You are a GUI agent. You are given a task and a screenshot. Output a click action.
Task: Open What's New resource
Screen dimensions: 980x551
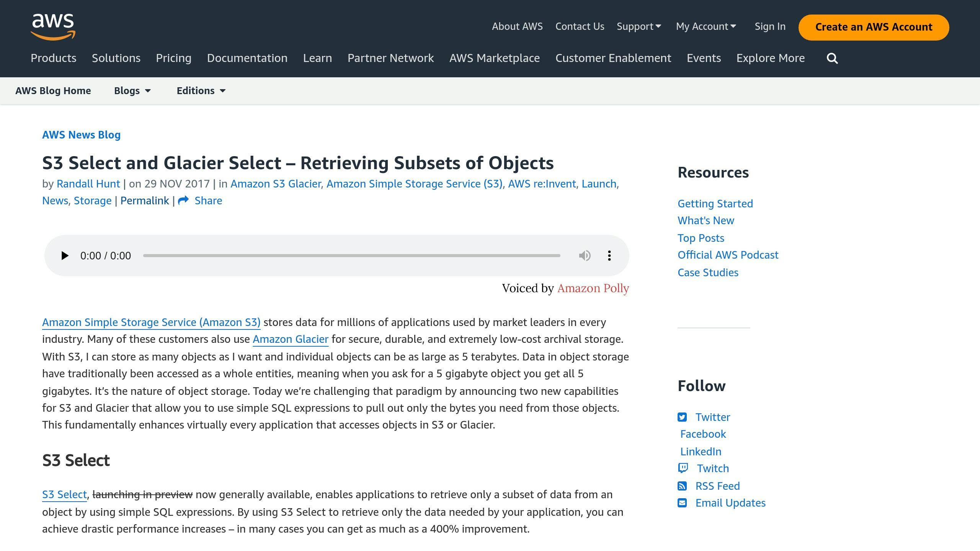[x=706, y=220]
